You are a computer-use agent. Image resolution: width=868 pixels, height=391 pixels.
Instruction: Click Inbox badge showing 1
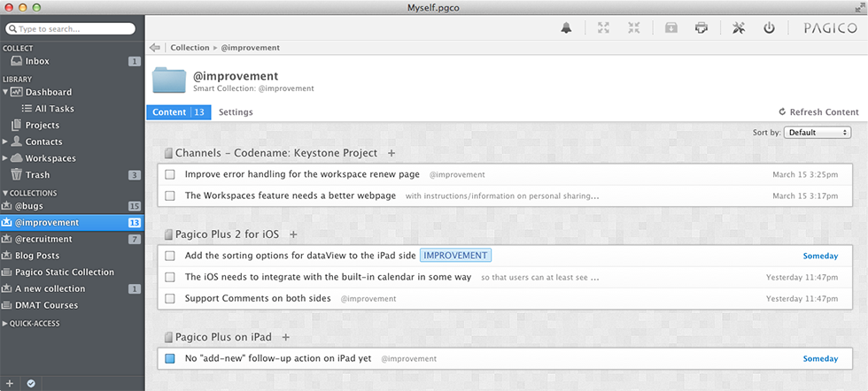(x=135, y=61)
